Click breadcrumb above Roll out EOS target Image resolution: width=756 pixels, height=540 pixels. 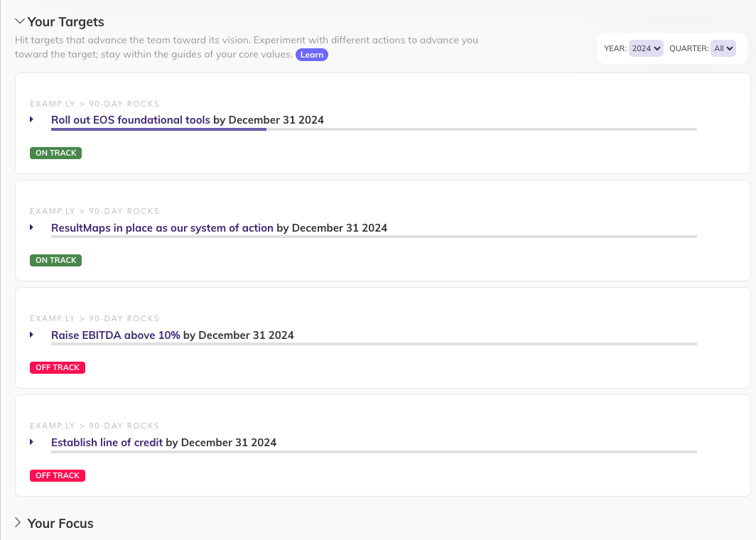[94, 104]
